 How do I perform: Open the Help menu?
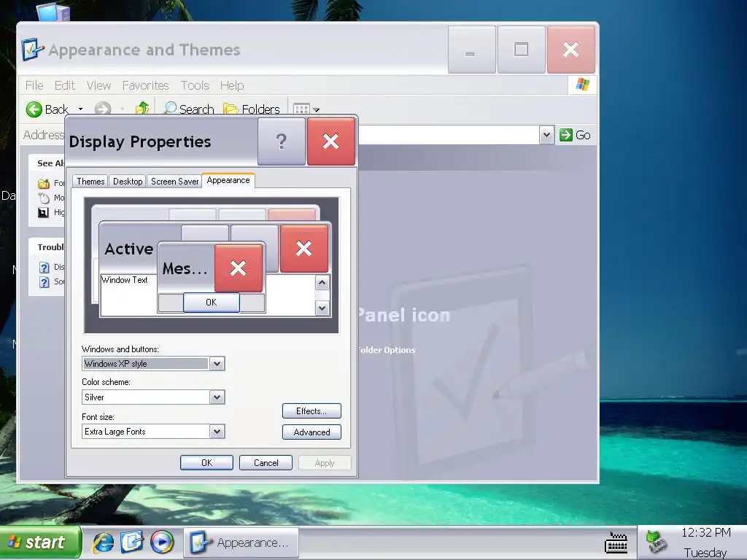232,85
